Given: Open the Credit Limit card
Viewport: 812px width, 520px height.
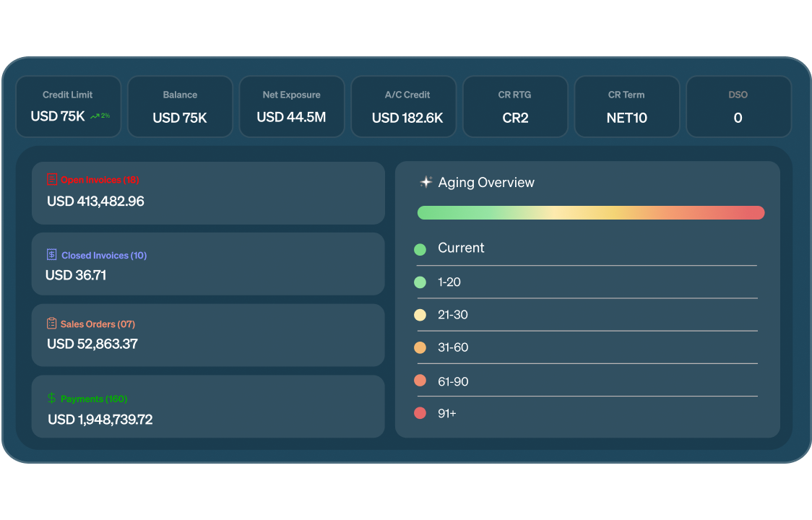Looking at the screenshot, I should pyautogui.click(x=69, y=107).
